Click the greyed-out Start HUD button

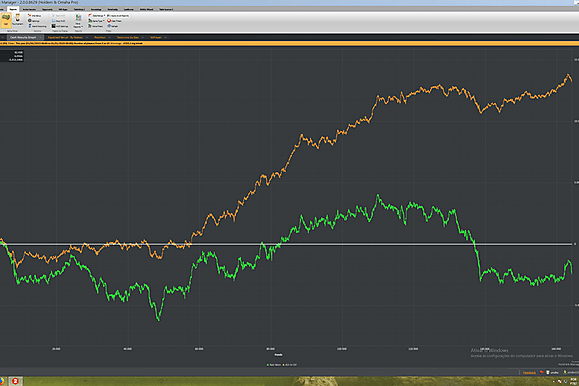(59, 16)
